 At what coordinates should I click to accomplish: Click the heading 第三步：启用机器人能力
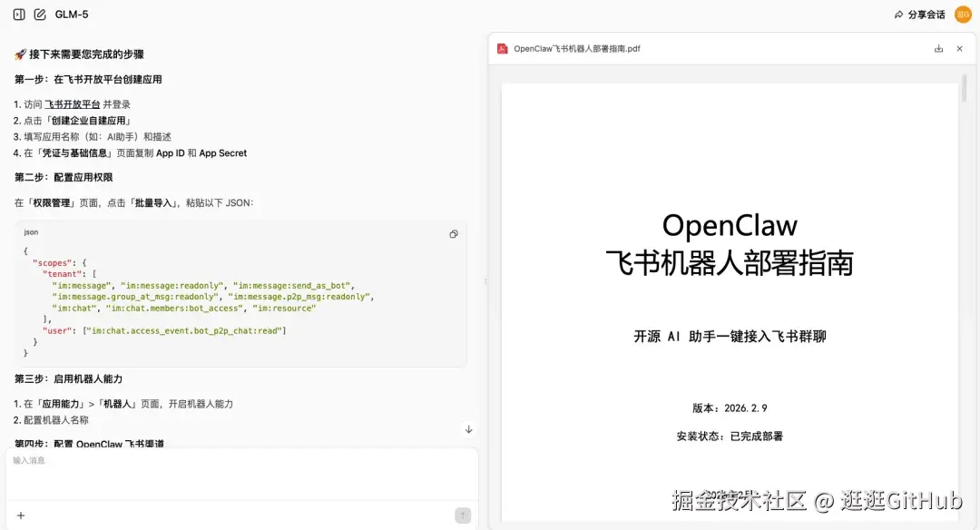(69, 378)
